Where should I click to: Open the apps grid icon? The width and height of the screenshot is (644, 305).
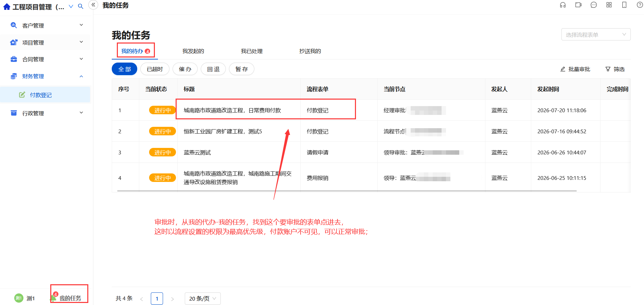[x=609, y=5]
